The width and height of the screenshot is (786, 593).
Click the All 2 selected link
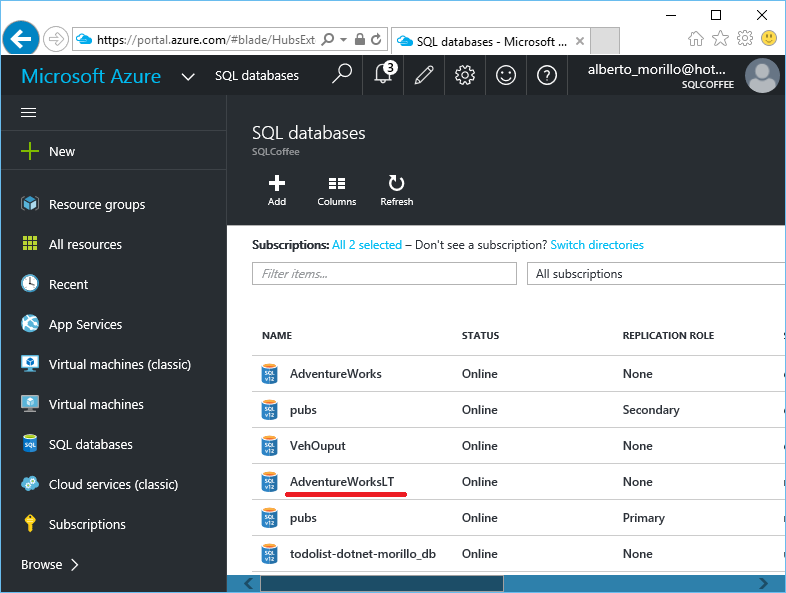pyautogui.click(x=367, y=245)
